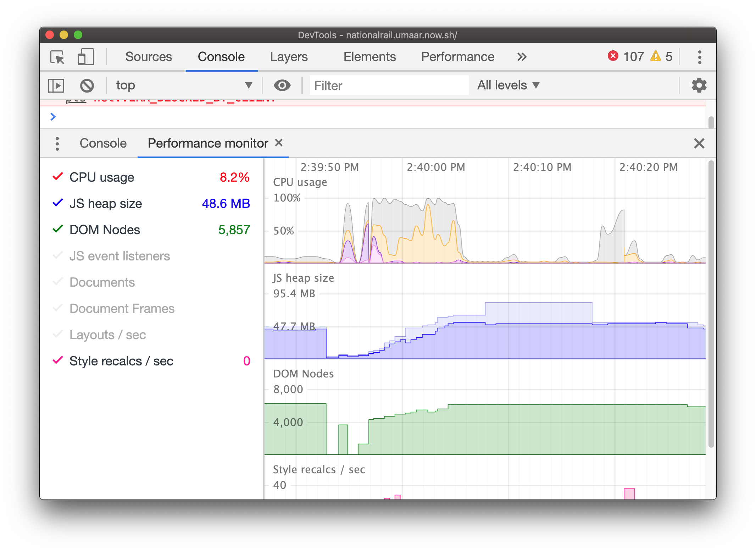
Task: Click the 2:40:10 PM timeline label
Action: pyautogui.click(x=542, y=167)
